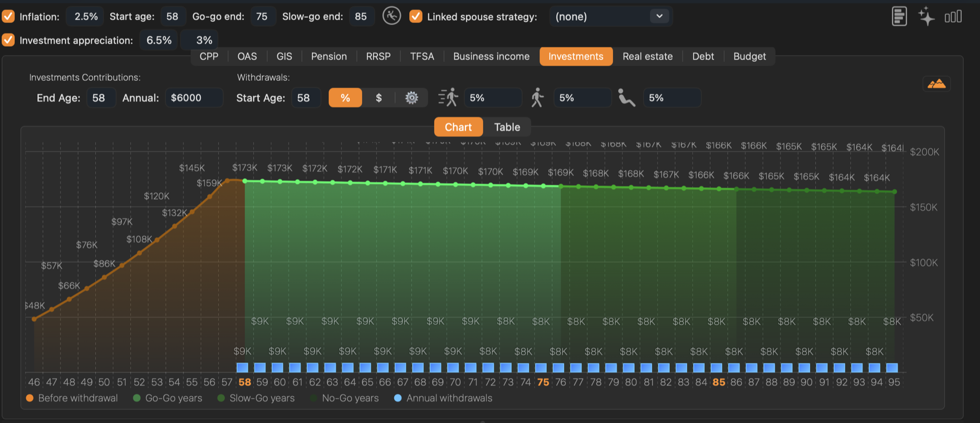Open the bar chart icon at top right

click(953, 17)
